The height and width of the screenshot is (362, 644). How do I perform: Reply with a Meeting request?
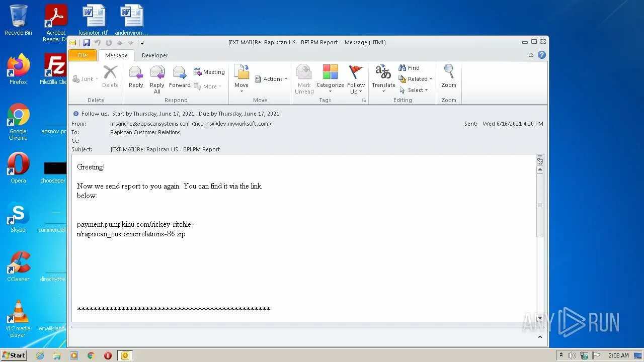click(209, 72)
